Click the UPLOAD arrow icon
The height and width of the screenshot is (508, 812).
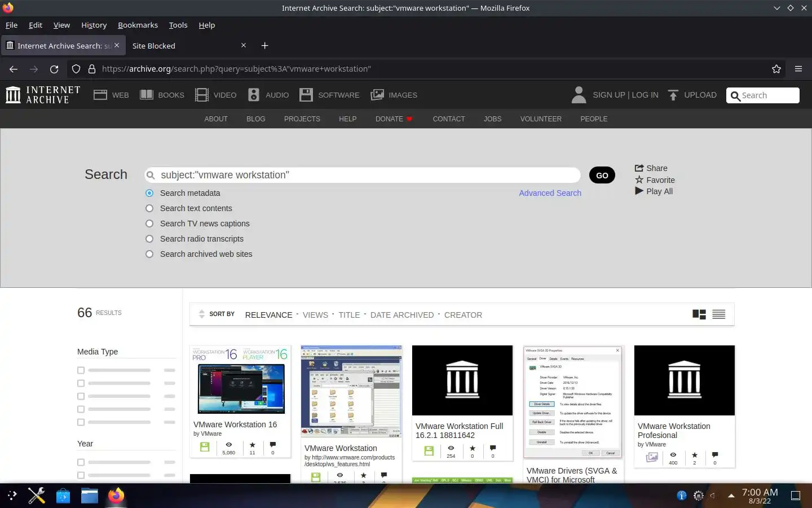[673, 95]
